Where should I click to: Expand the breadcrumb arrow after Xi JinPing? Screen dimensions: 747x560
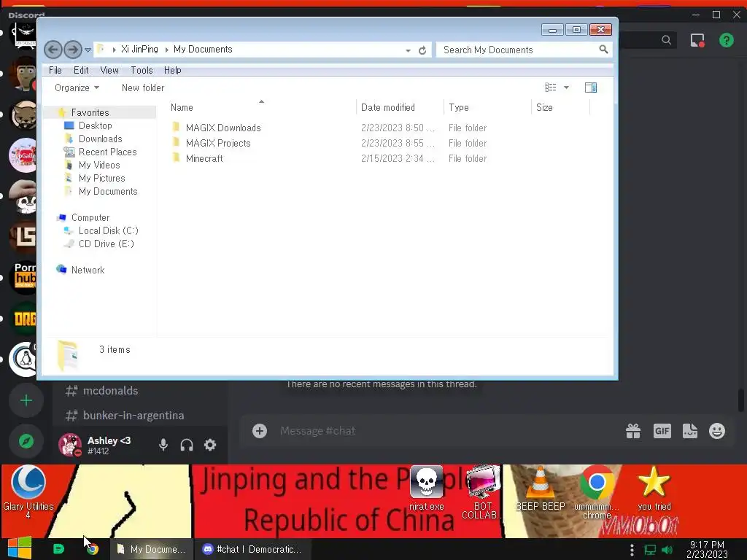click(167, 50)
